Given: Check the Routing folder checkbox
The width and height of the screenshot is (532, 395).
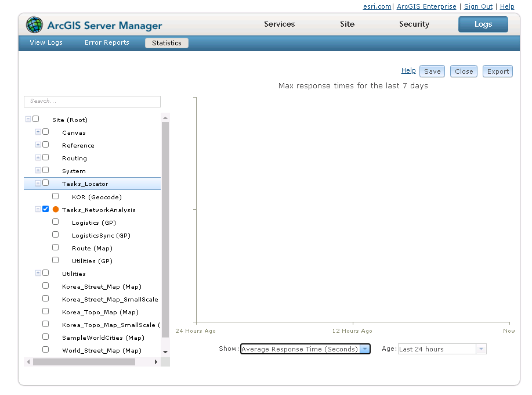Looking at the screenshot, I should (45, 157).
